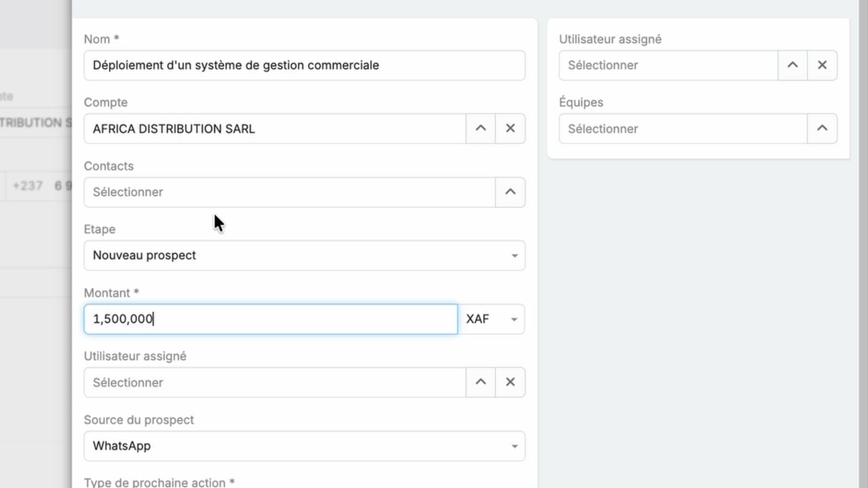Open the XAF currency dropdown
The image size is (868, 488).
[492, 319]
